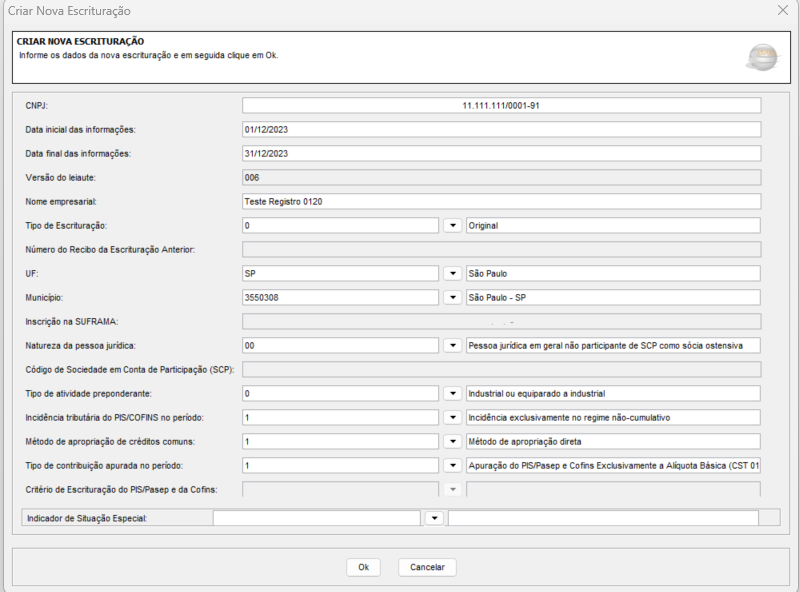Expand Natureza da pessoa jurídica dropdown
Image resolution: width=800 pixels, height=592 pixels.
[x=452, y=346]
